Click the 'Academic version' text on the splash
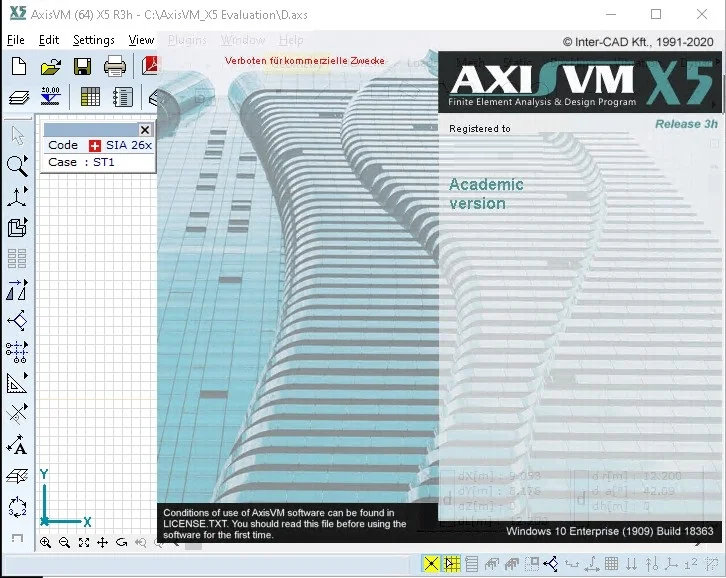726x578 pixels. pyautogui.click(x=486, y=194)
